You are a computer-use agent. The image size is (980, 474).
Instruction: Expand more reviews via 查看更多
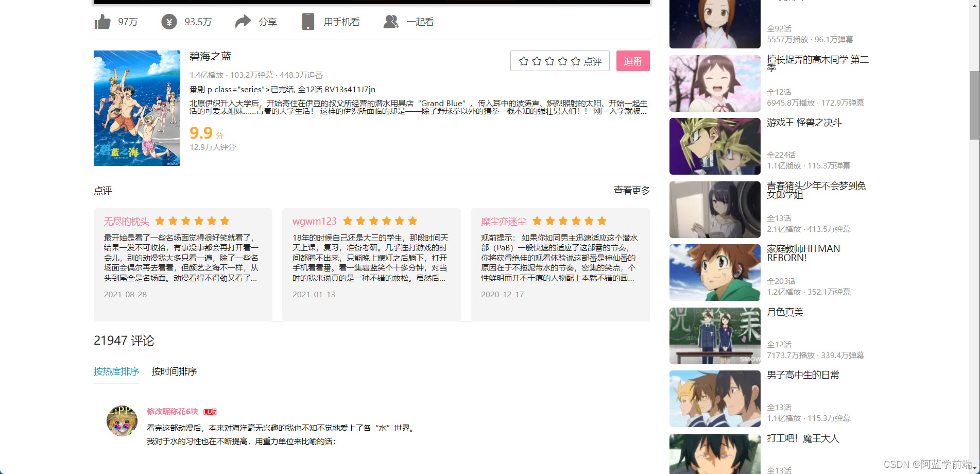pyautogui.click(x=631, y=190)
